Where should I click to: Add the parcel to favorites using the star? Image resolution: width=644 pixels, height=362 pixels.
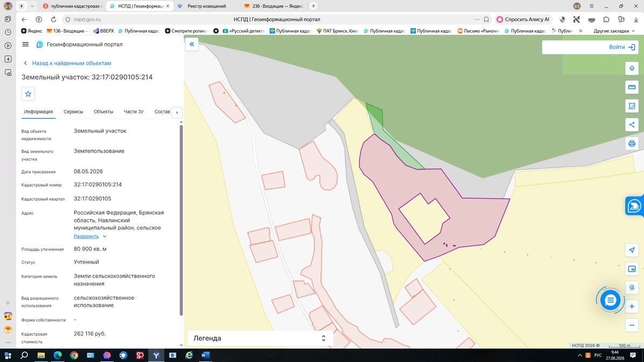(28, 94)
